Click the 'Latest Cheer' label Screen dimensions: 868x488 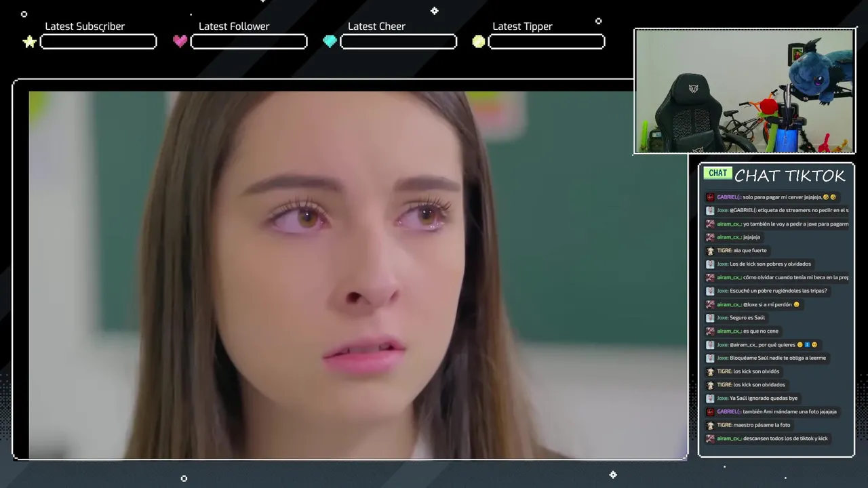pyautogui.click(x=376, y=26)
